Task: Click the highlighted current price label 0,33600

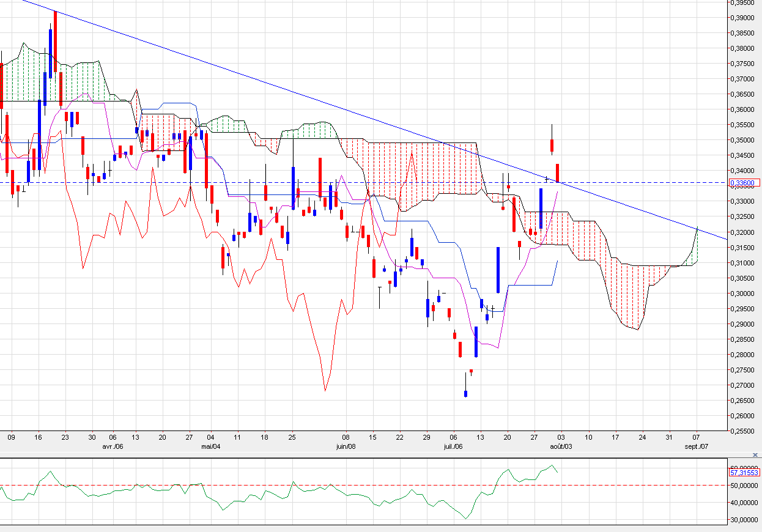Action: point(744,182)
